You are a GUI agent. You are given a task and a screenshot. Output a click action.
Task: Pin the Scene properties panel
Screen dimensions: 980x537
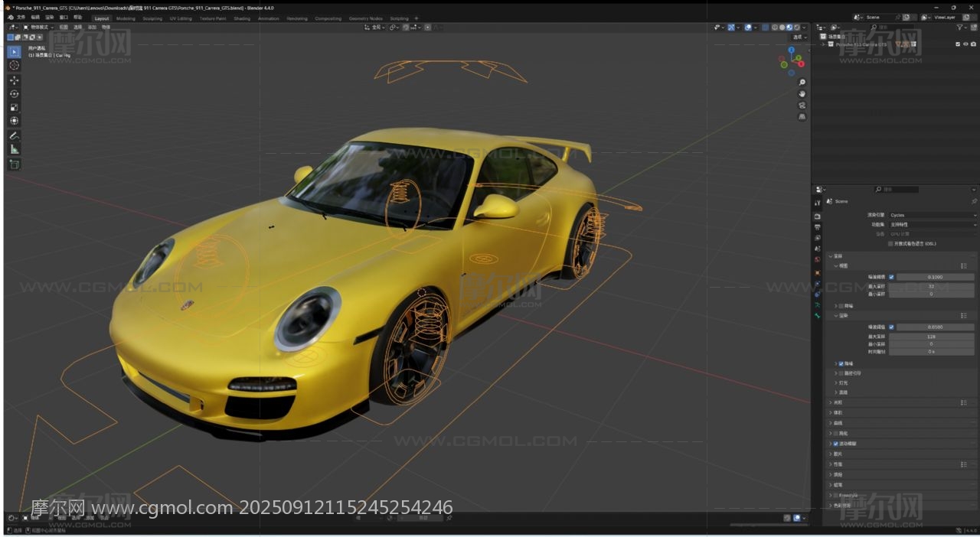pyautogui.click(x=974, y=201)
